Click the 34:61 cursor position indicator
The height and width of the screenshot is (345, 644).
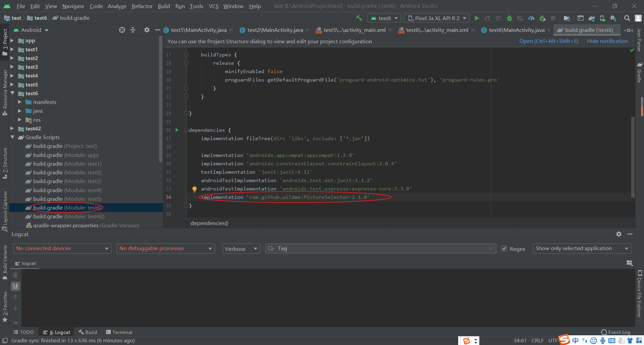click(x=520, y=341)
